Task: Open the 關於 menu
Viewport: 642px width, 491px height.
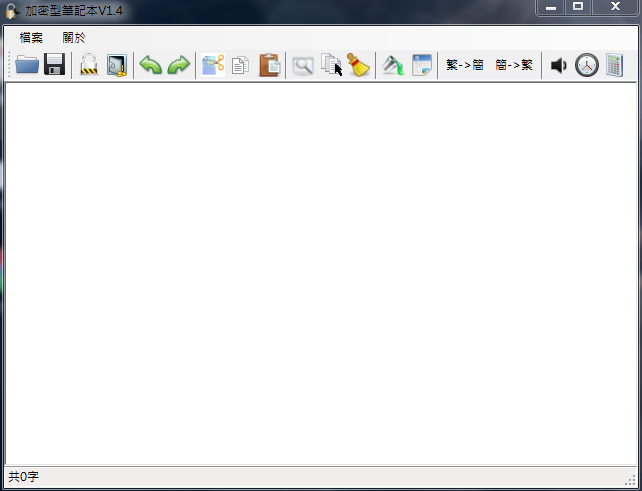Action: 74,38
